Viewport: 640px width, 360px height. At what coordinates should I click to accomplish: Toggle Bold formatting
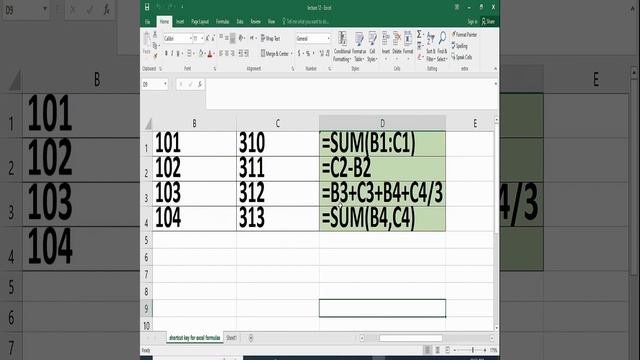click(x=166, y=53)
